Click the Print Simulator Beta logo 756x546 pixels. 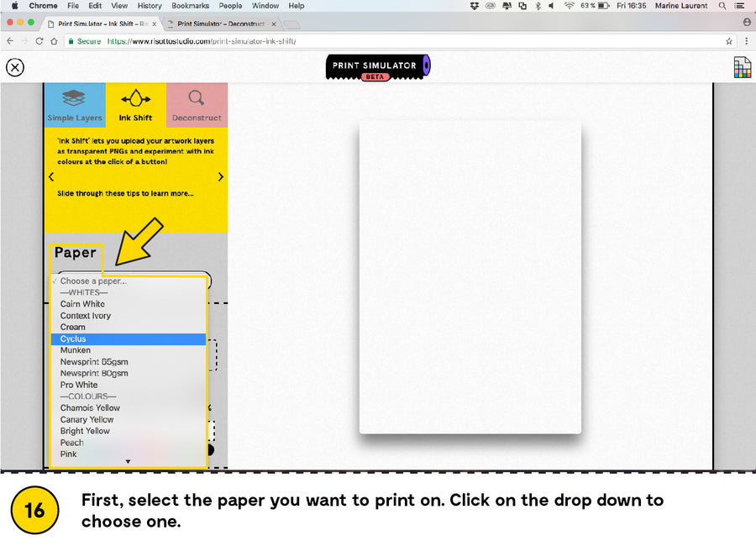pyautogui.click(x=378, y=67)
